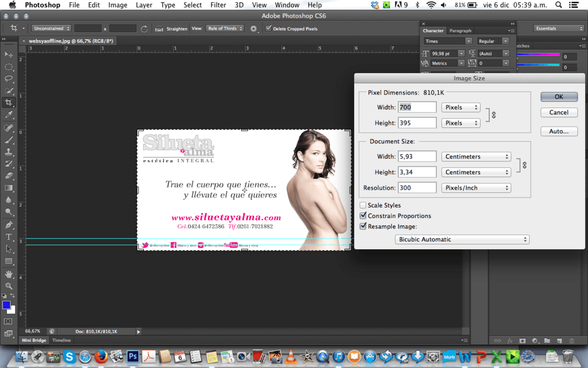Open the Layer menu
Screen dimensions: 588x368
144,5
